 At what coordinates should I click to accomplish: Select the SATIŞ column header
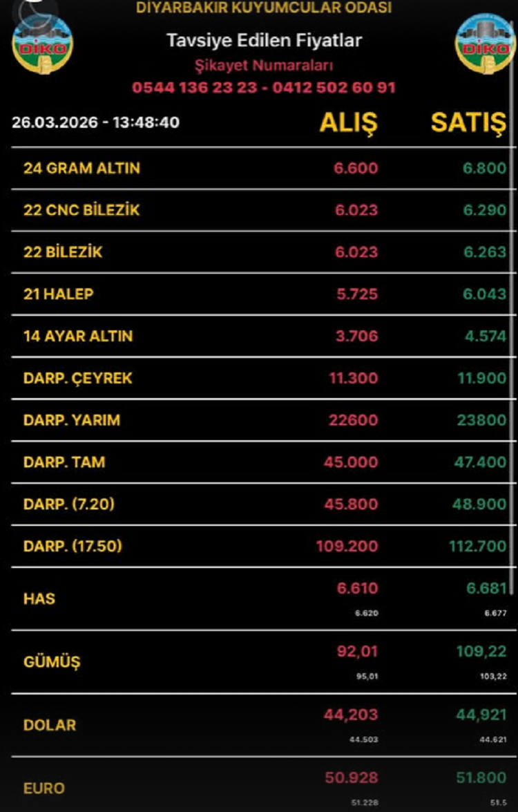click(x=468, y=122)
